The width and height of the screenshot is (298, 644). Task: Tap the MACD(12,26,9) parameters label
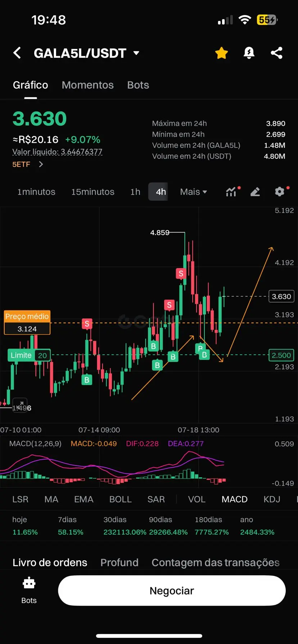[x=35, y=443]
